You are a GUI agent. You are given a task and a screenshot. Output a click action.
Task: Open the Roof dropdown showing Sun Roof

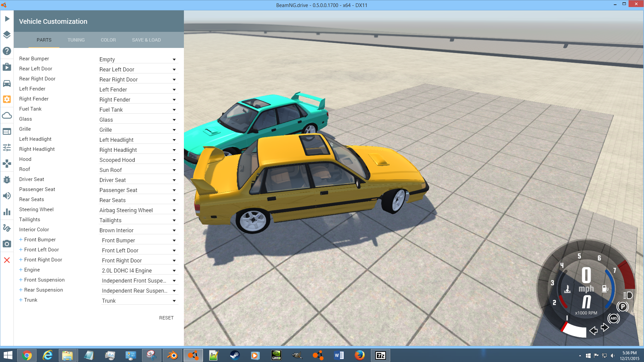click(x=138, y=170)
